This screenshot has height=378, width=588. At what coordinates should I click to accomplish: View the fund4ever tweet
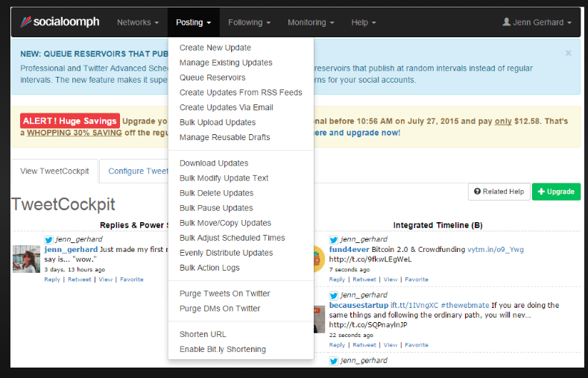pos(391,280)
